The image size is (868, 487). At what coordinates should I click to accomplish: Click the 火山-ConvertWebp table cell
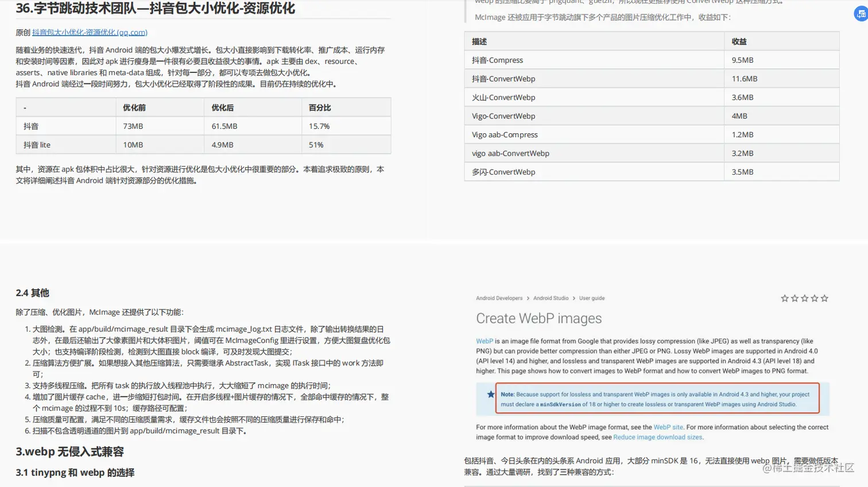point(594,98)
